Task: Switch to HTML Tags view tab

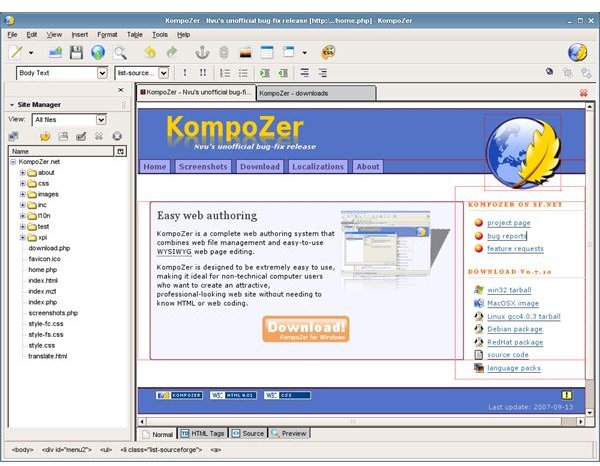Action: 202,433
